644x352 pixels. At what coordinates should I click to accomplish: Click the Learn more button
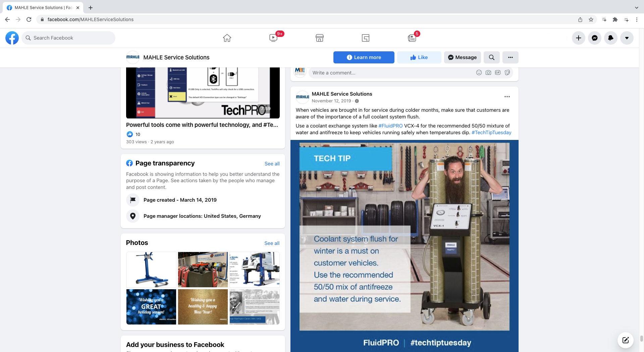[x=364, y=57]
